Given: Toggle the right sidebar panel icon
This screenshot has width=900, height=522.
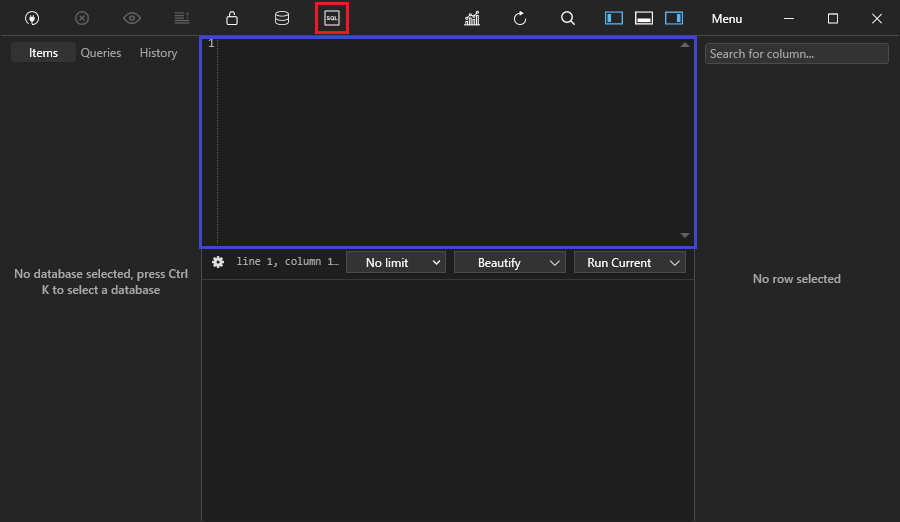Looking at the screenshot, I should point(674,18).
